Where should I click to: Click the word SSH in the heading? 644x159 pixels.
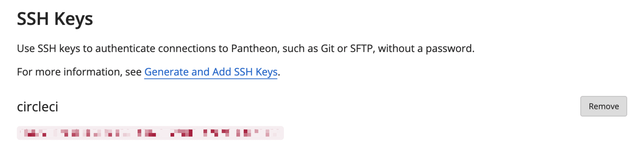(x=33, y=19)
